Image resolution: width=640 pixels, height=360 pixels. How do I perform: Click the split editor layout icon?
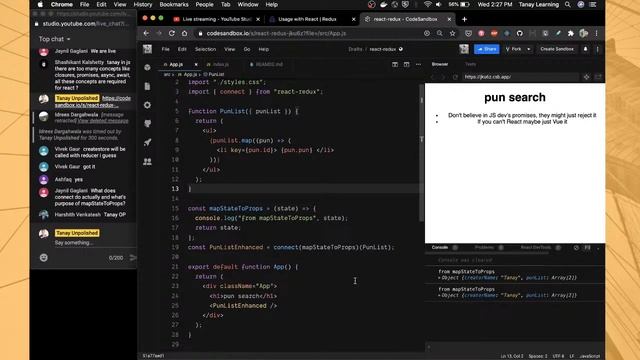tap(395, 64)
